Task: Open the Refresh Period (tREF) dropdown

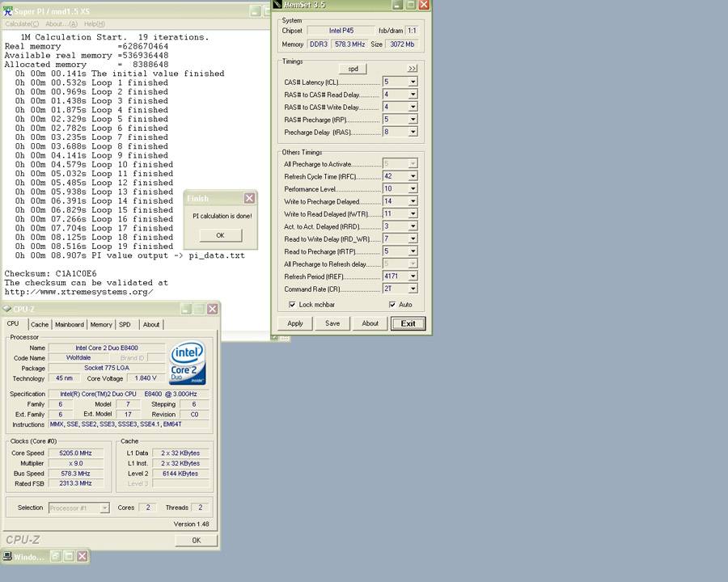Action: tap(413, 276)
